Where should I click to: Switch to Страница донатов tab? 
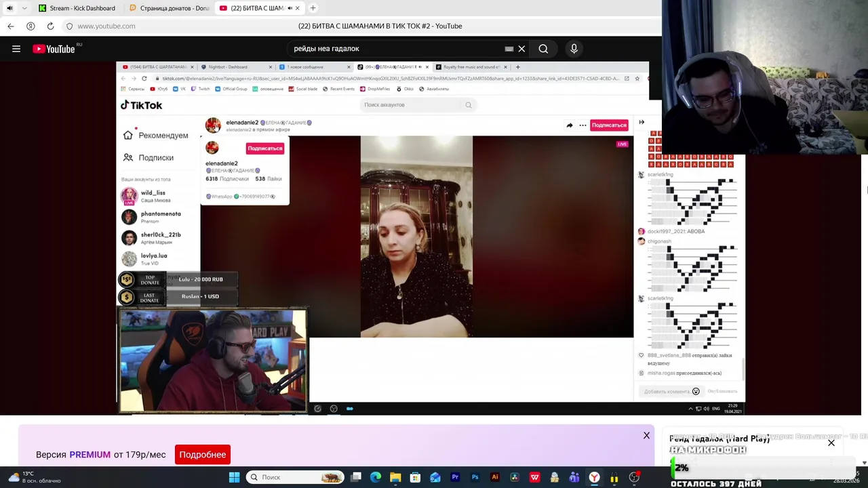[x=170, y=8]
